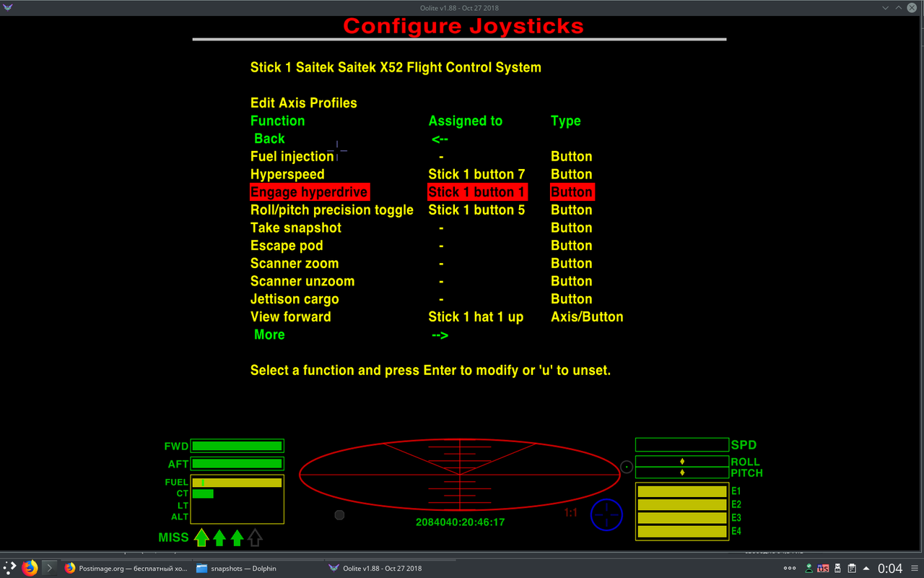Click the E3 energy bank bar

point(682,518)
